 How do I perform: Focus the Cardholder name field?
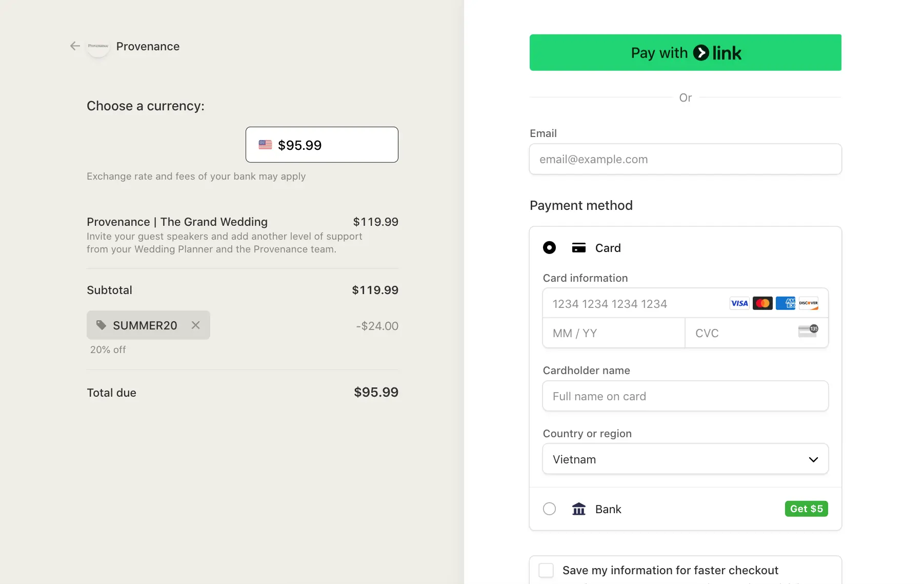click(x=686, y=396)
